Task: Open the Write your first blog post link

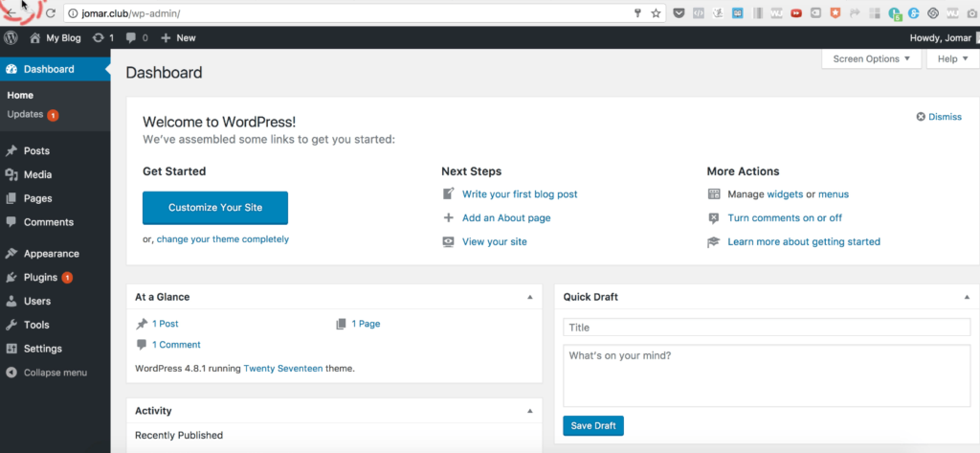Action: point(520,194)
